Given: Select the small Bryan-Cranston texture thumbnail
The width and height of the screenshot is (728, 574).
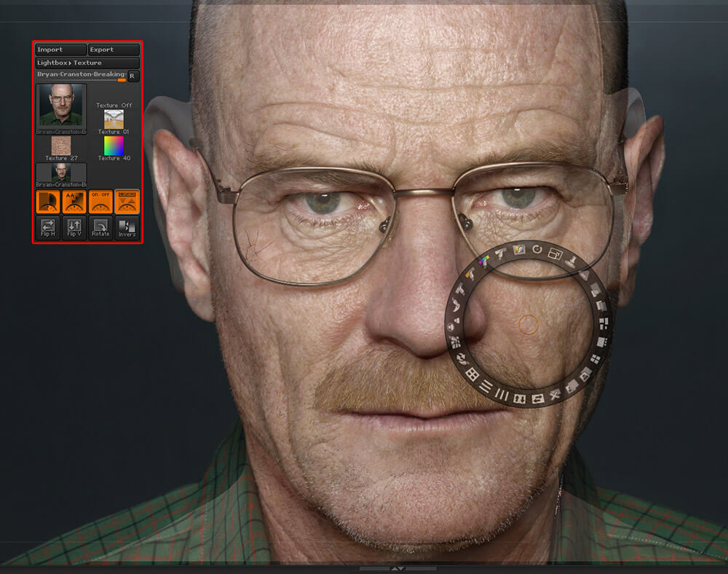Looking at the screenshot, I should 61,175.
